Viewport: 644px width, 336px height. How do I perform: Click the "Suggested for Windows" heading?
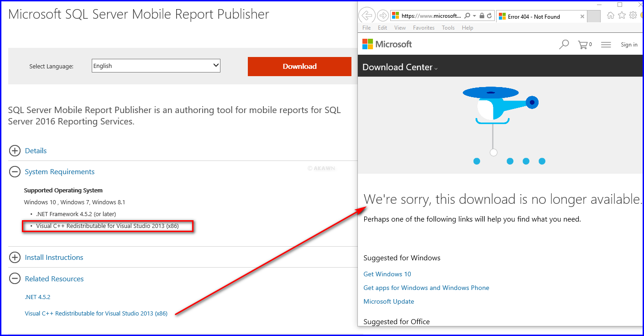point(402,258)
